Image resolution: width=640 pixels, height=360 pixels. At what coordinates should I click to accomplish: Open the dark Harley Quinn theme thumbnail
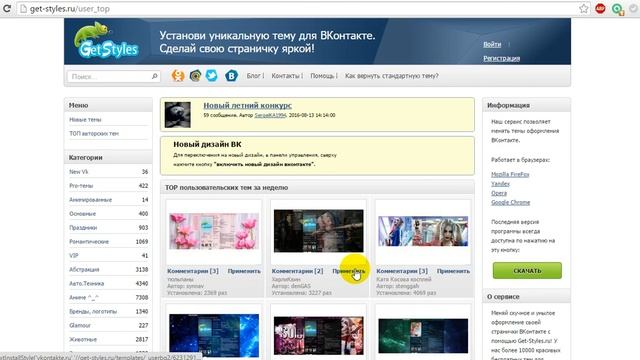[x=318, y=231]
